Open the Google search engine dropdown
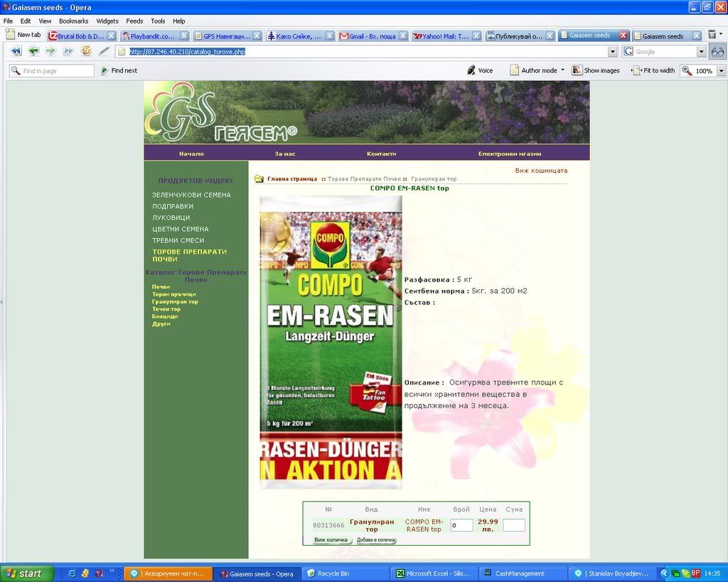This screenshot has width=728, height=582. point(701,52)
